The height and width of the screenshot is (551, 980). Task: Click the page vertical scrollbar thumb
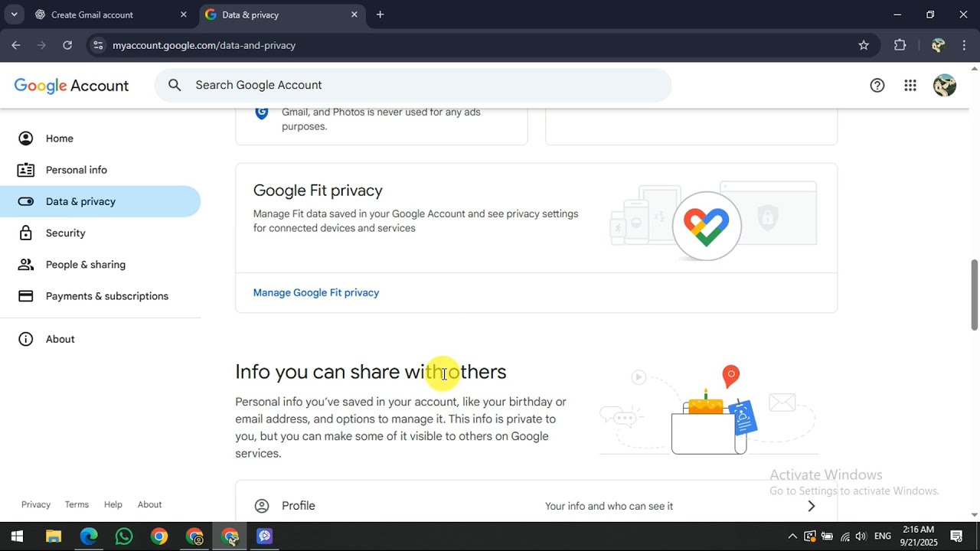click(x=974, y=295)
